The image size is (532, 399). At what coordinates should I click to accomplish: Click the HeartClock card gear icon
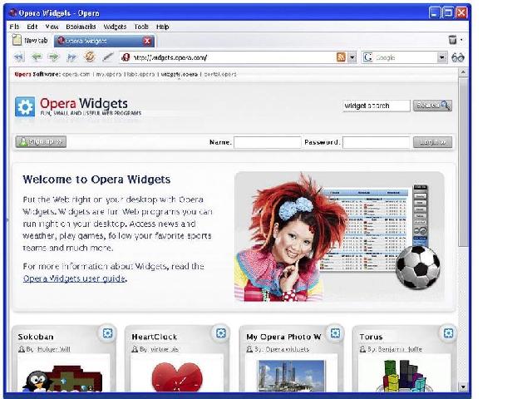(221, 333)
